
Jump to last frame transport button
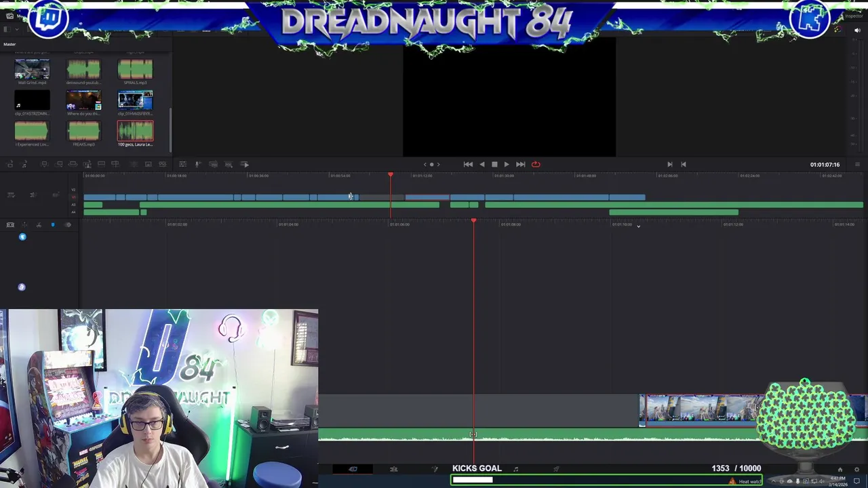pos(520,164)
